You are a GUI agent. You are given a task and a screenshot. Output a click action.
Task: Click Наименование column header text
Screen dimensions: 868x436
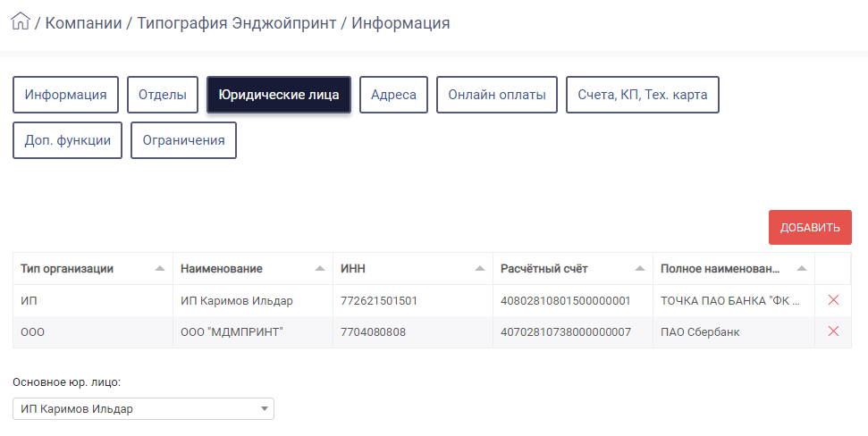coord(222,269)
